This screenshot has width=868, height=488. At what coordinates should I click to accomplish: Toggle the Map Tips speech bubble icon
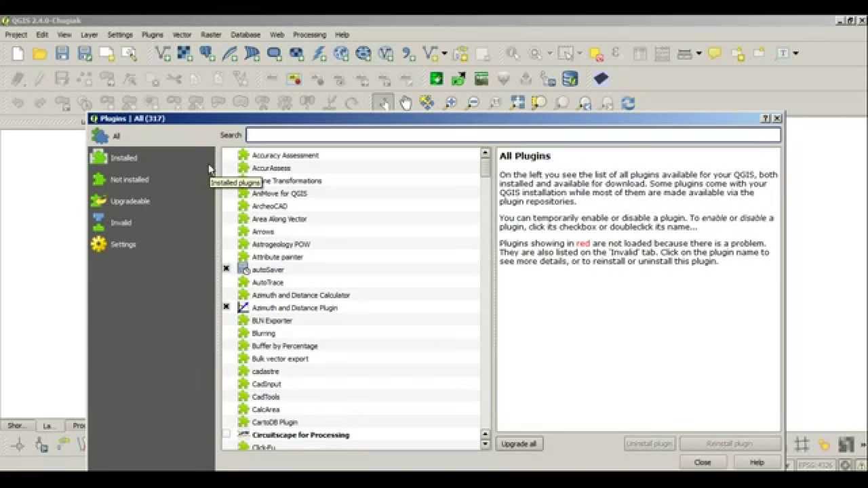tap(714, 54)
